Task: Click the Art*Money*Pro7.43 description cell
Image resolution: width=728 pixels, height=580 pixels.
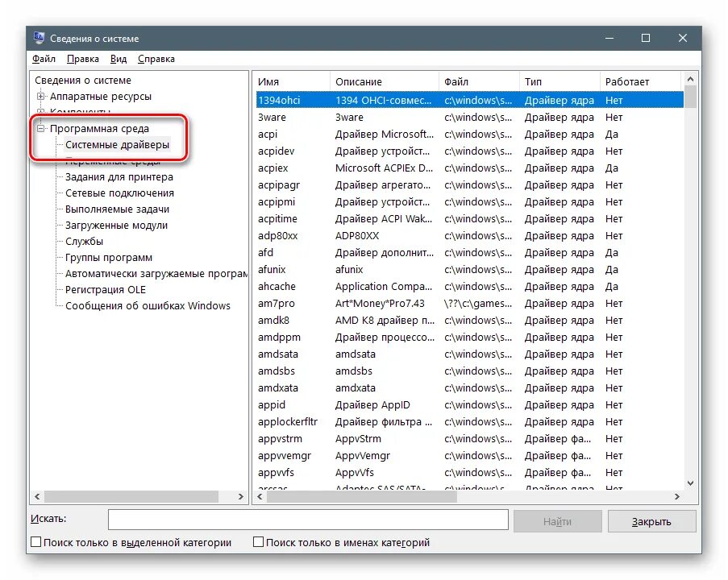Action: pyautogui.click(x=380, y=304)
